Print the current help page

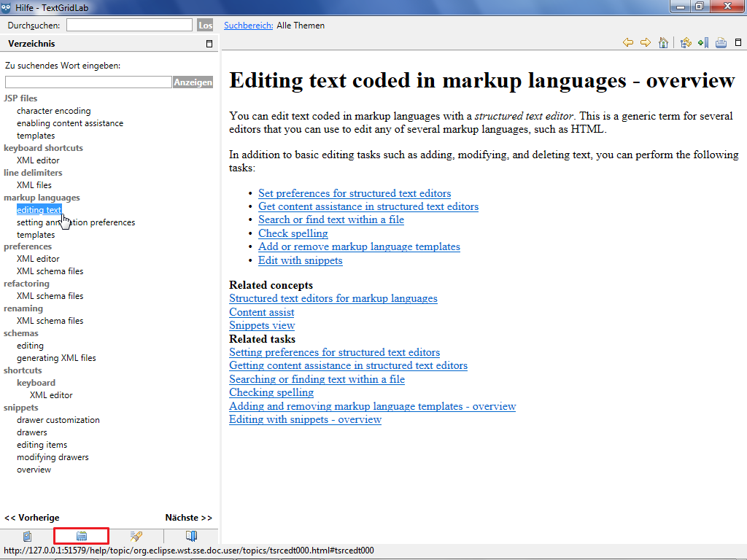coord(721,43)
